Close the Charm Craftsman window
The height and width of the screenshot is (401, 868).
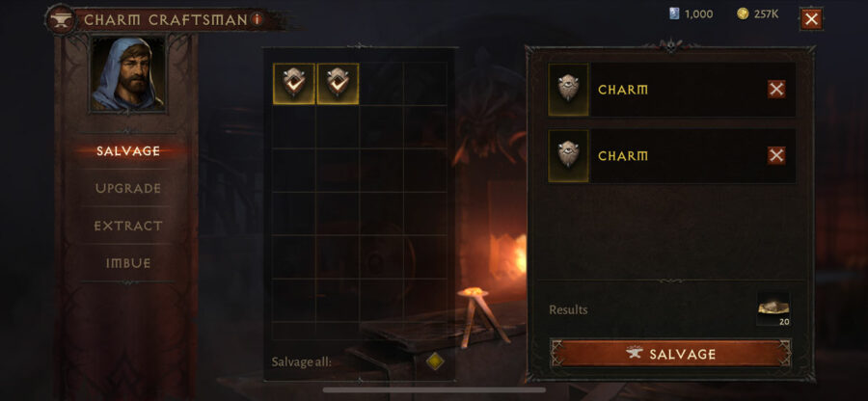pyautogui.click(x=811, y=19)
